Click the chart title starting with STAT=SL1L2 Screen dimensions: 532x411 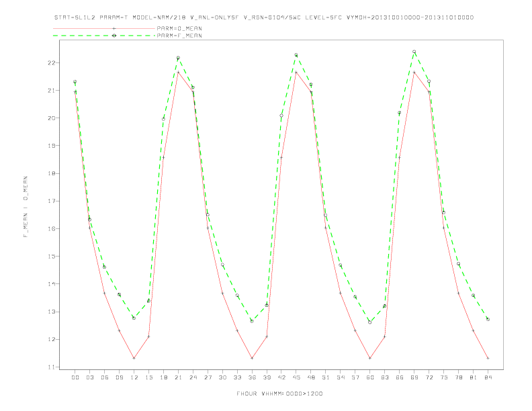[x=264, y=17]
